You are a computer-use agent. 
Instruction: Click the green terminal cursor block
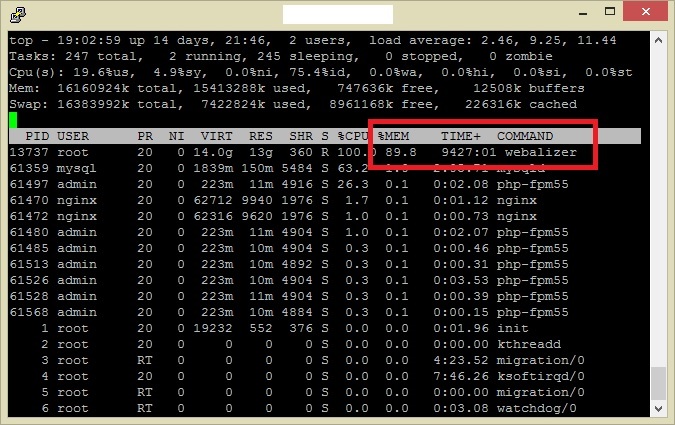click(13, 120)
